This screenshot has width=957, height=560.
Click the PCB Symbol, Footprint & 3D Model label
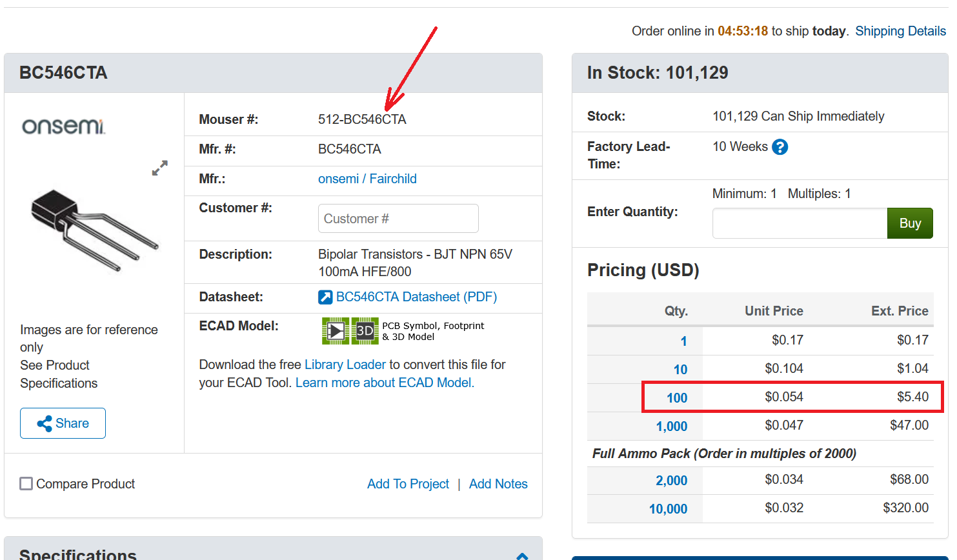(433, 331)
